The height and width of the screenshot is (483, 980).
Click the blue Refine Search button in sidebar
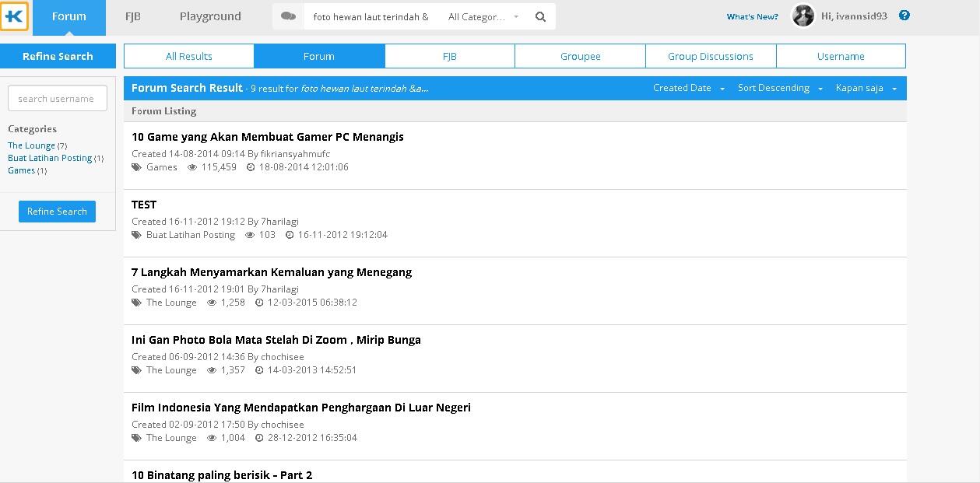pos(57,212)
